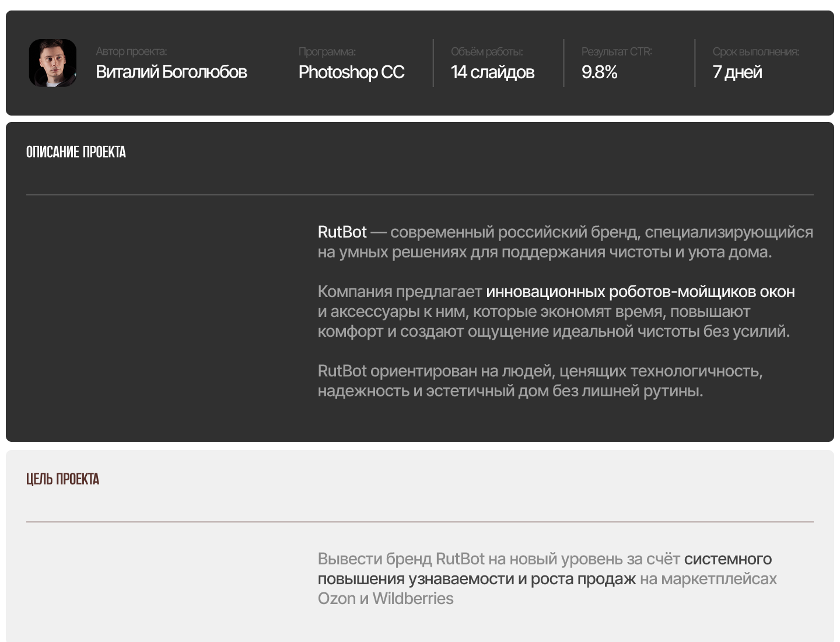Click the Photoshop CC program name

coord(351,72)
